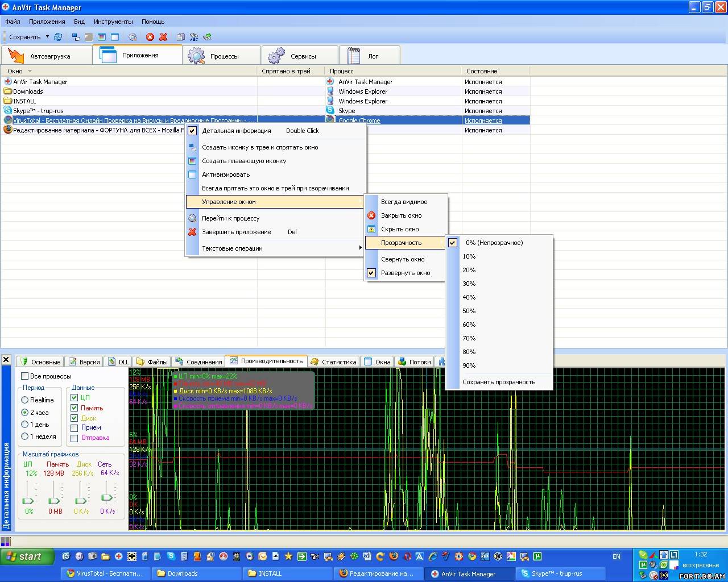Open the Вид menu
728x582 pixels.
pos(80,22)
